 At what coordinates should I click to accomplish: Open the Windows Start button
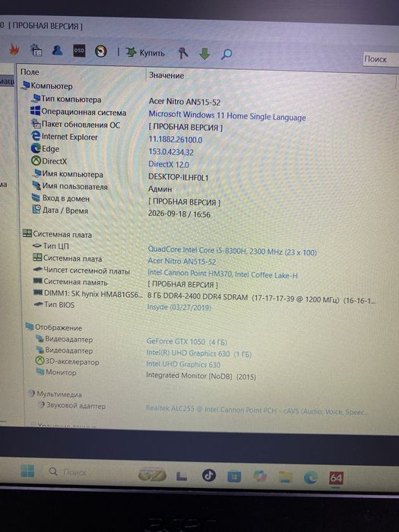pyautogui.click(x=27, y=471)
